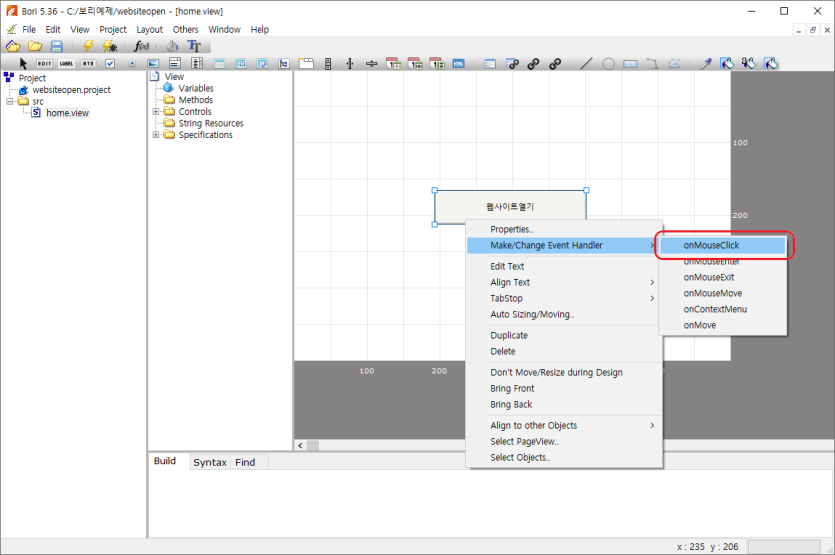Image resolution: width=835 pixels, height=555 pixels.
Task: Open the Others menu
Action: (x=185, y=29)
